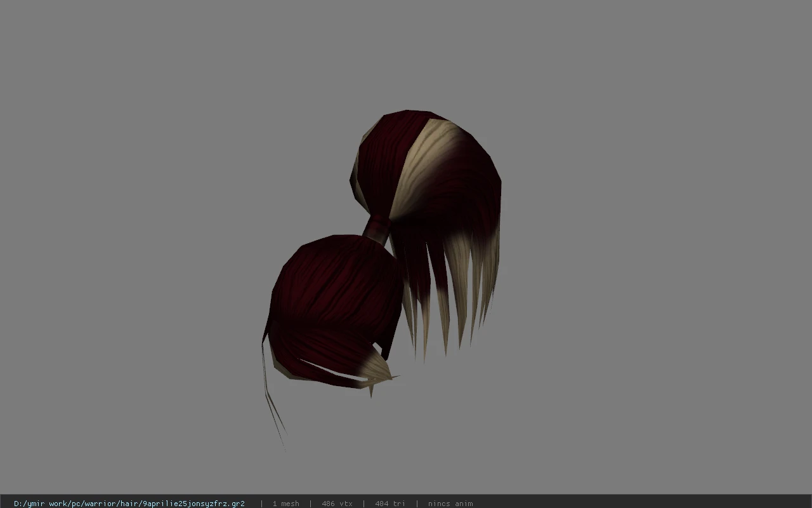Click the empty gray viewport background left of the model
Image resolution: width=812 pixels, height=508 pixels.
[x=127, y=254]
